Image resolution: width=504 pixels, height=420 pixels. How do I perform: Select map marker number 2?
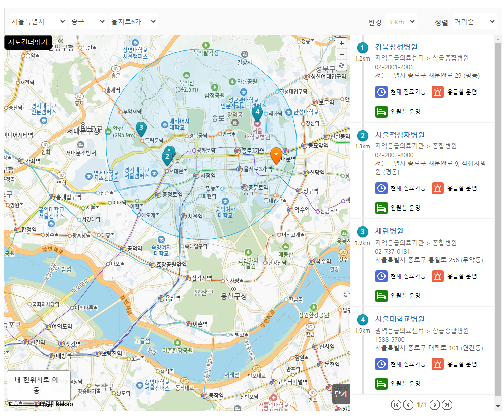tap(167, 158)
